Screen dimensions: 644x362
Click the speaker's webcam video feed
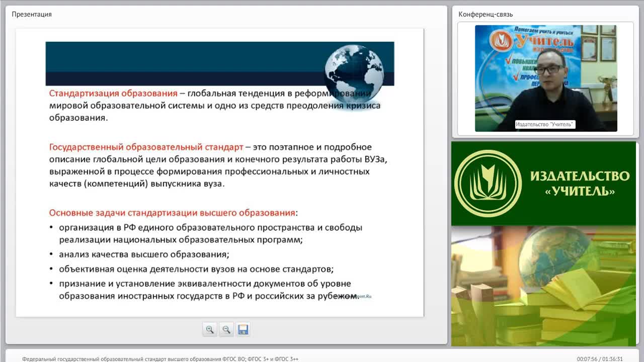(546, 78)
